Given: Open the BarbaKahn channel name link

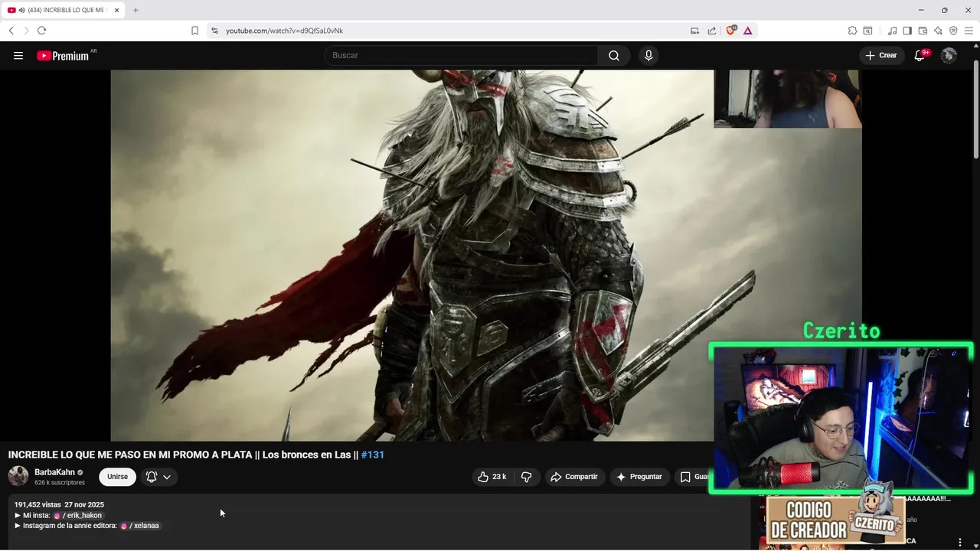Looking at the screenshot, I should (54, 472).
